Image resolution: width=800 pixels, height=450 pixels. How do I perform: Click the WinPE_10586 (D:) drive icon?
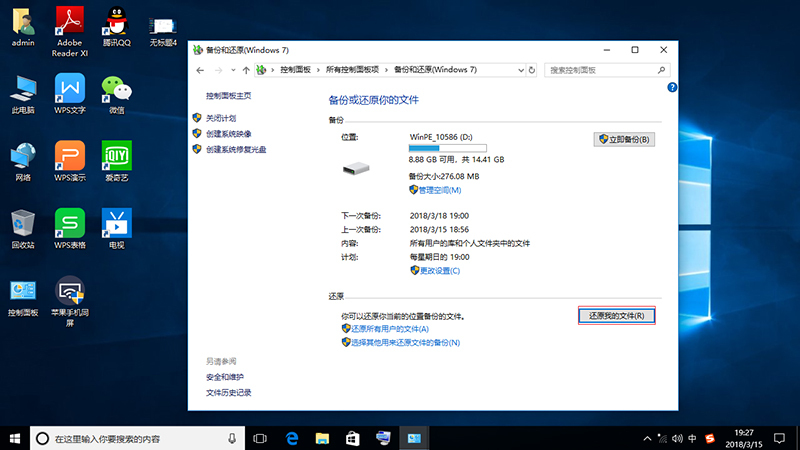pyautogui.click(x=356, y=168)
